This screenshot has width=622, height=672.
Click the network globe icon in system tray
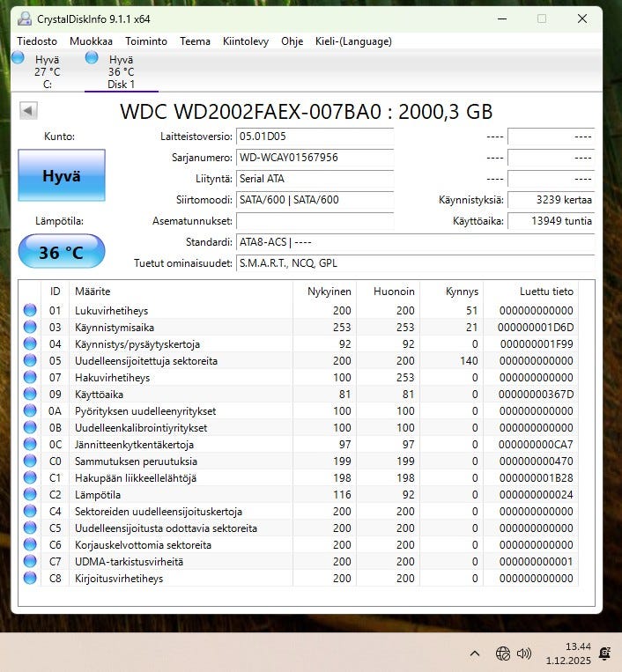[503, 654]
